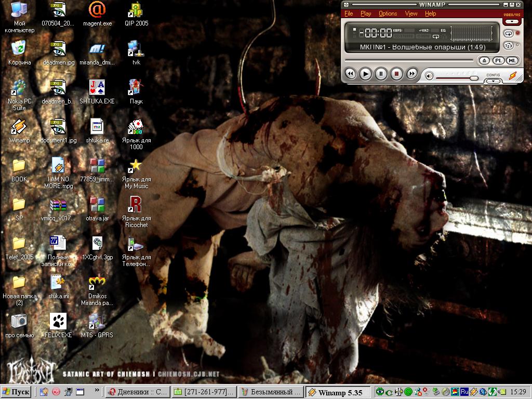Select the MTS - GPRS connection shortcut
The image size is (532, 399).
click(97, 326)
